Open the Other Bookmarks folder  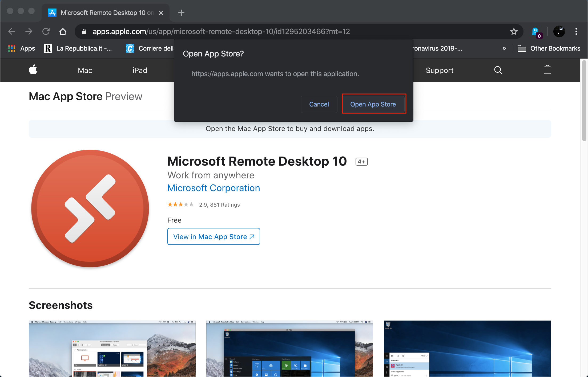(x=549, y=48)
